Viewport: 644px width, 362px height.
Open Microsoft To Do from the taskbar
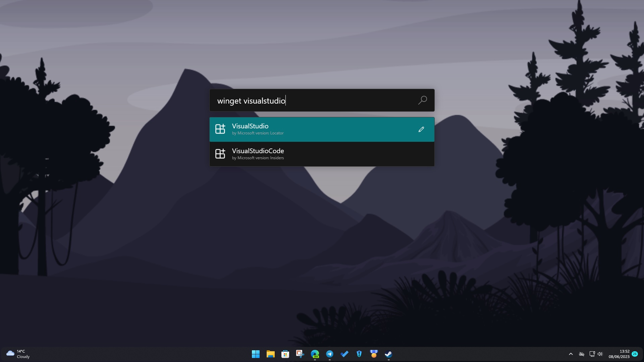tap(344, 354)
